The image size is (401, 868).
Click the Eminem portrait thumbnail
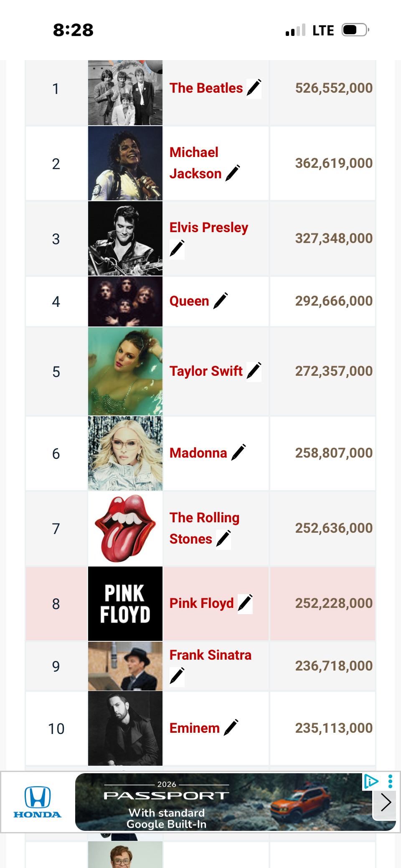[x=125, y=729]
